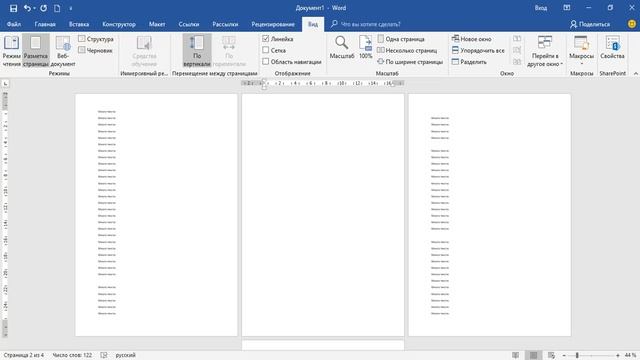Viewport: 640px width, 360px height.
Task: Open Перейти в другое окно dropdown
Action: pyautogui.click(x=545, y=51)
